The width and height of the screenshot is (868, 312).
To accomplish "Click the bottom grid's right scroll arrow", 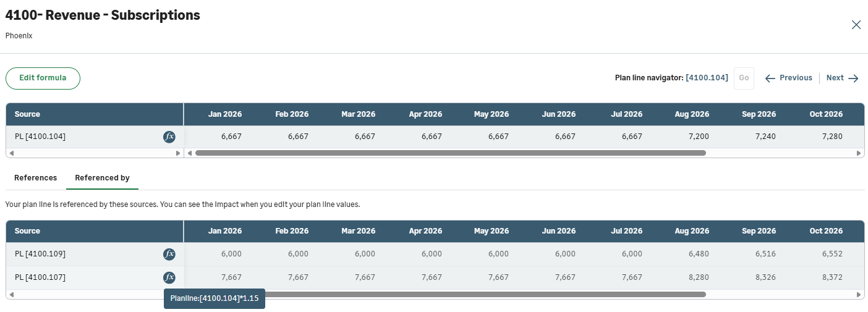I will [858, 295].
